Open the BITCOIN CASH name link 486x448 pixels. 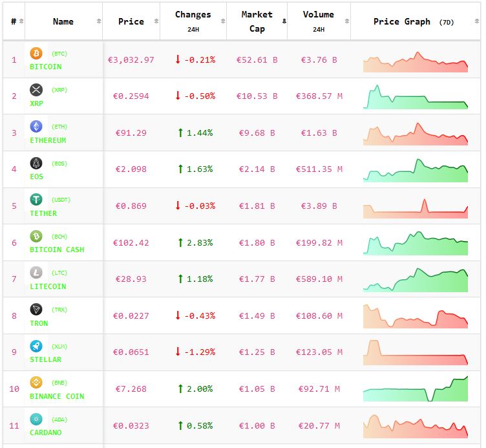[x=57, y=250]
